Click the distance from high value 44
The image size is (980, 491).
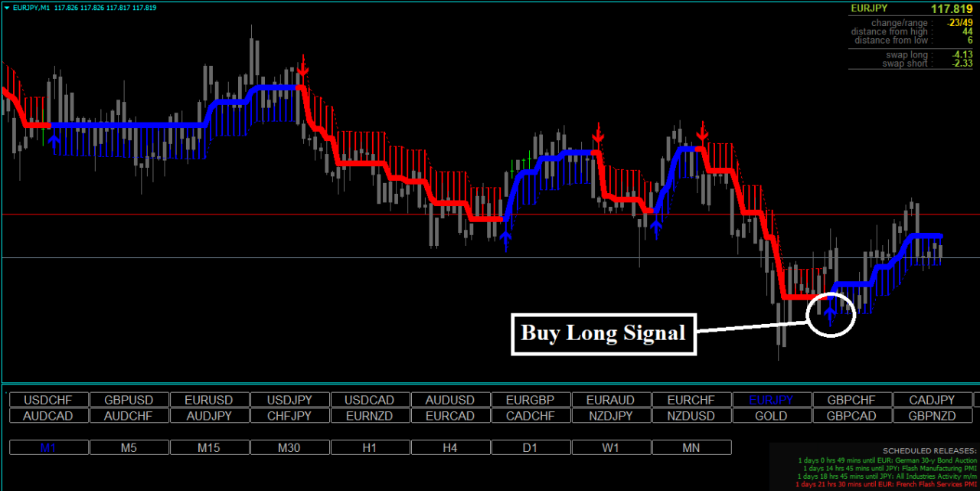pyautogui.click(x=967, y=31)
